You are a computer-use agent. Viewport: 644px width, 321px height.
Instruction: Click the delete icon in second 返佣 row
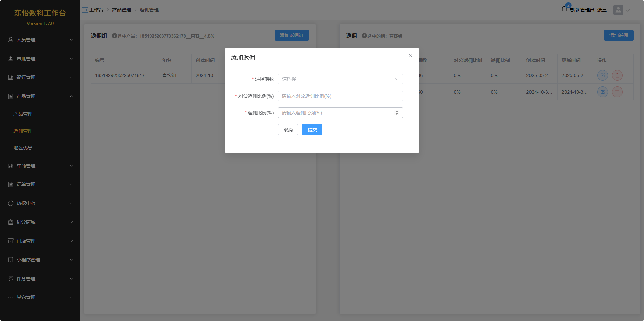(617, 92)
